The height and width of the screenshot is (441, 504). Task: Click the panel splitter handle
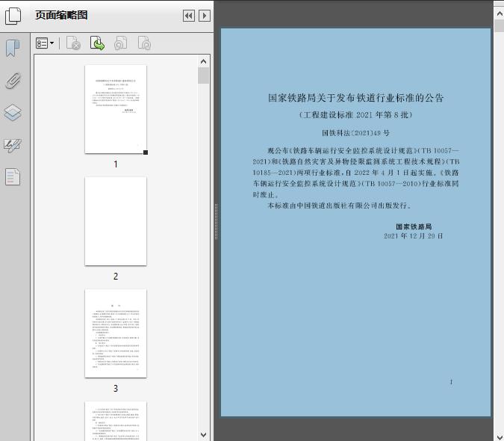coord(216,222)
